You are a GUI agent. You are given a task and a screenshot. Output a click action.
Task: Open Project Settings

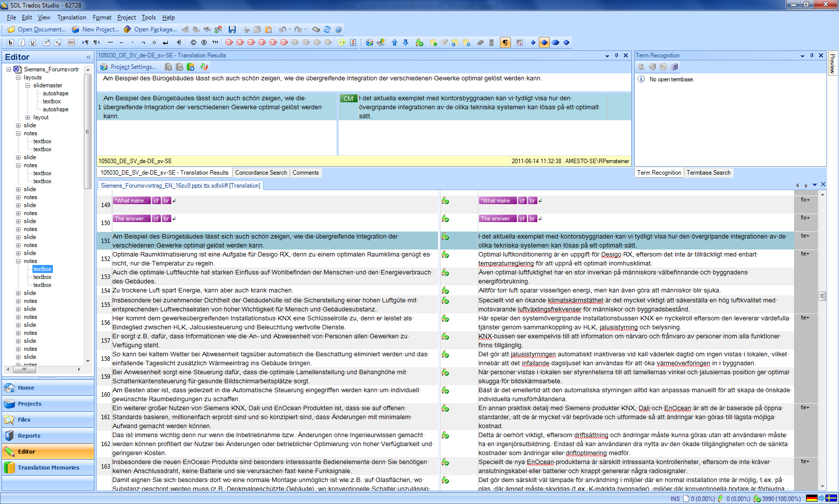coord(128,67)
